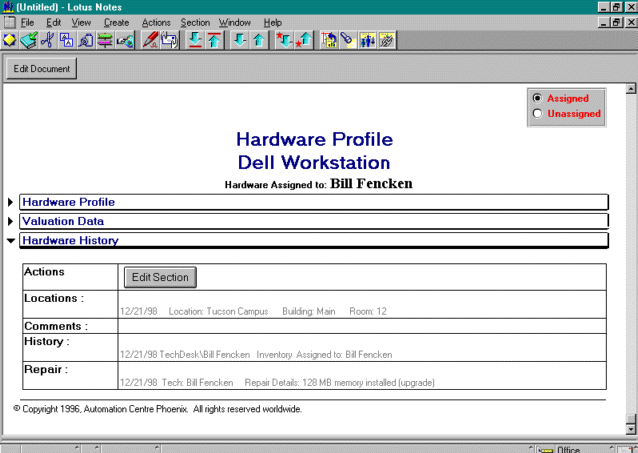Image resolution: width=638 pixels, height=453 pixels.
Task: Click the 'Building: Main' text
Action: pyautogui.click(x=309, y=311)
